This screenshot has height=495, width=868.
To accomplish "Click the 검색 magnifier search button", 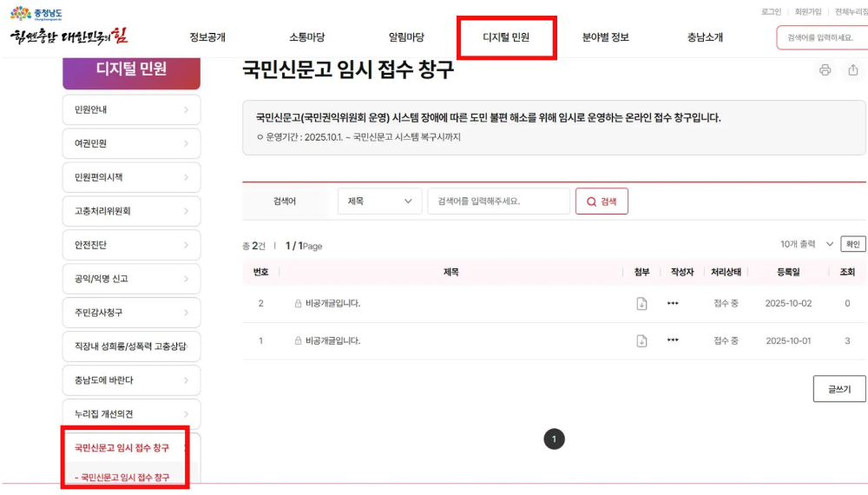I will tap(602, 201).
